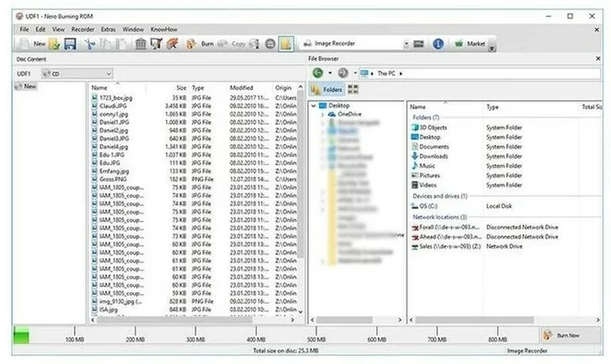Screen dimensions: 611x364
Task: Select the Videos folder icon
Action: [x=415, y=185]
